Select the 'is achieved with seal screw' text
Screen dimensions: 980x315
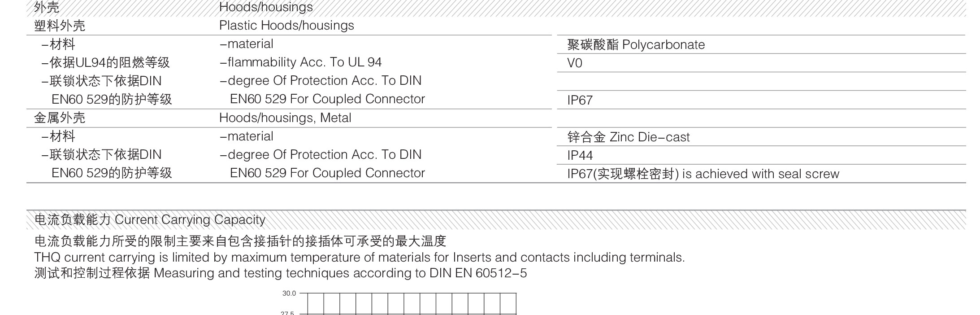760,174
